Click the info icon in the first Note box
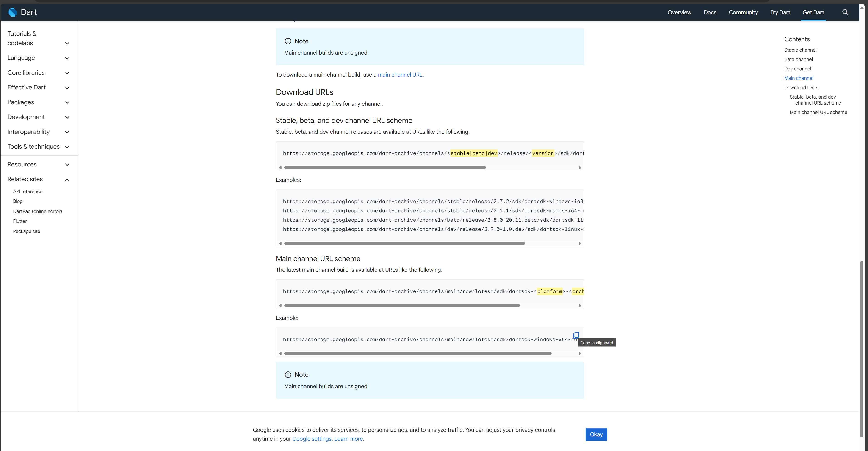868x451 pixels. point(288,41)
